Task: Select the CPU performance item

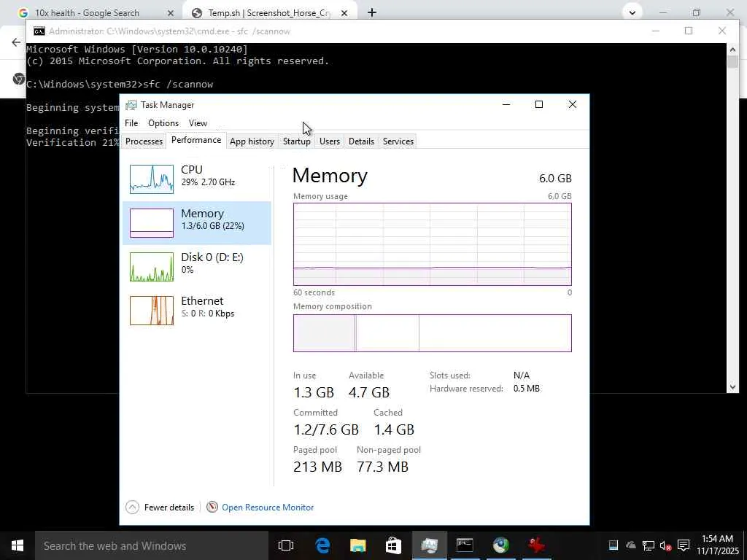Action: pos(197,179)
